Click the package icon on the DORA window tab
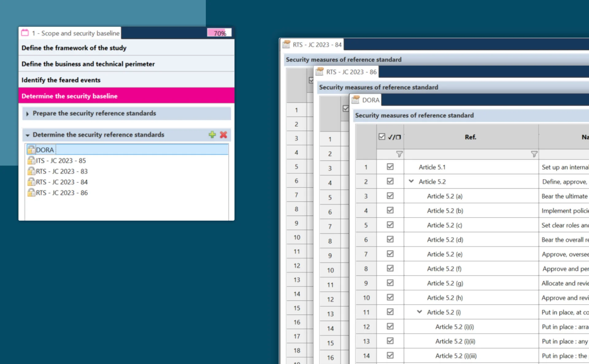Viewport: 589px width, 364px height. coord(356,100)
